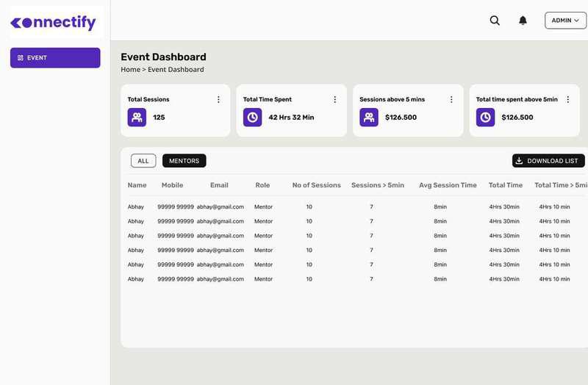The width and height of the screenshot is (588, 385).
Task: Expand the ADMIN dropdown
Action: point(565,21)
